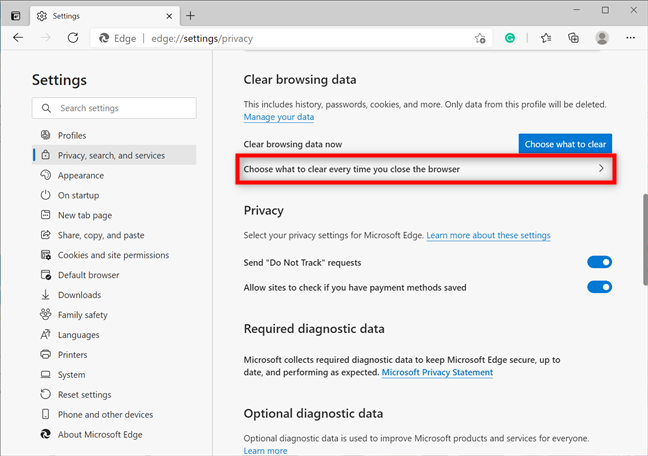Go to Languages settings

[114, 334]
